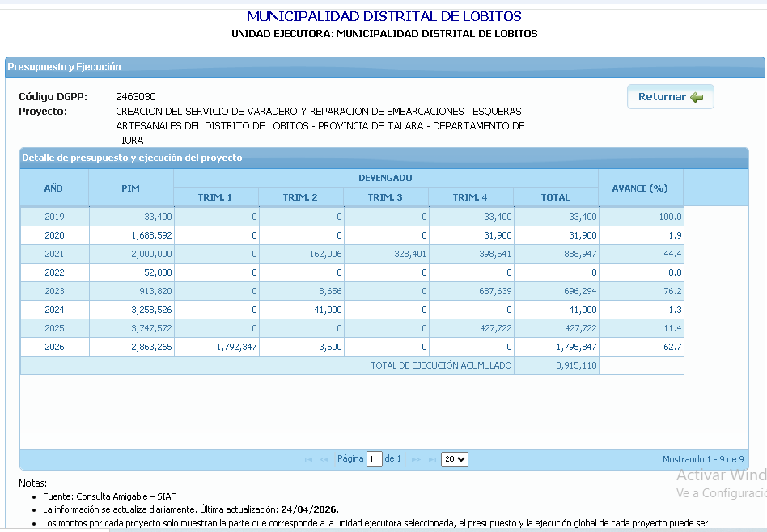Image resolution: width=767 pixels, height=532 pixels.
Task: Click the TRIM. 1 column header
Action: [215, 197]
